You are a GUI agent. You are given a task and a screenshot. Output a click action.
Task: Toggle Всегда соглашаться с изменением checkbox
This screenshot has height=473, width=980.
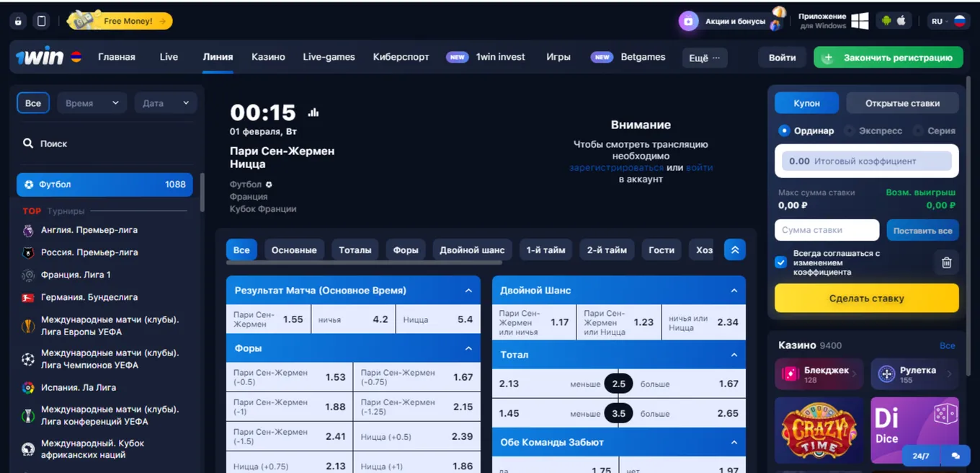point(780,262)
